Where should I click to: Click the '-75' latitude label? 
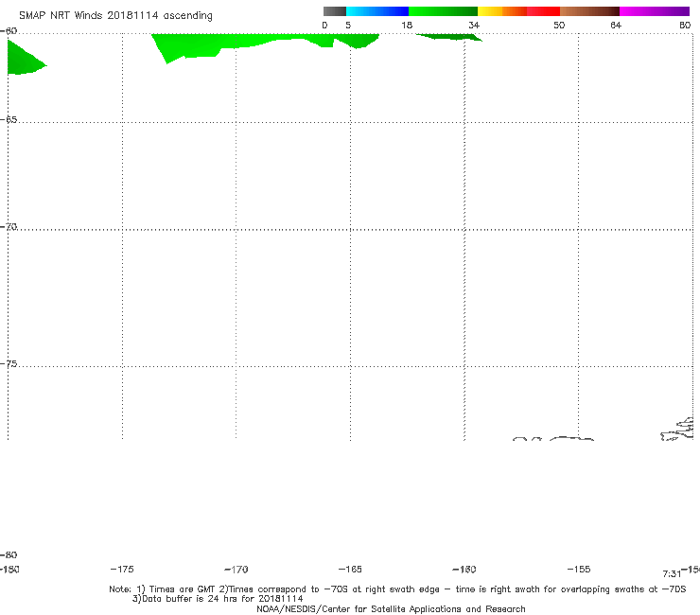coord(9,363)
